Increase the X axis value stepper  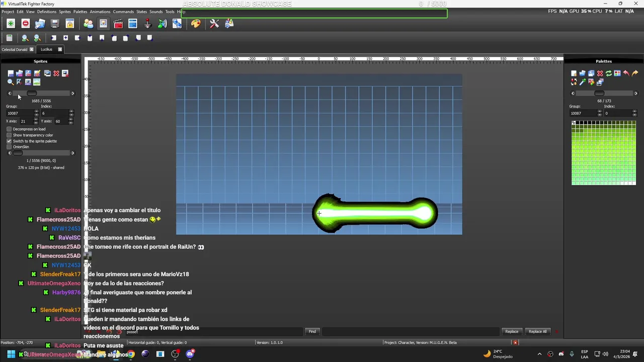(36, 120)
